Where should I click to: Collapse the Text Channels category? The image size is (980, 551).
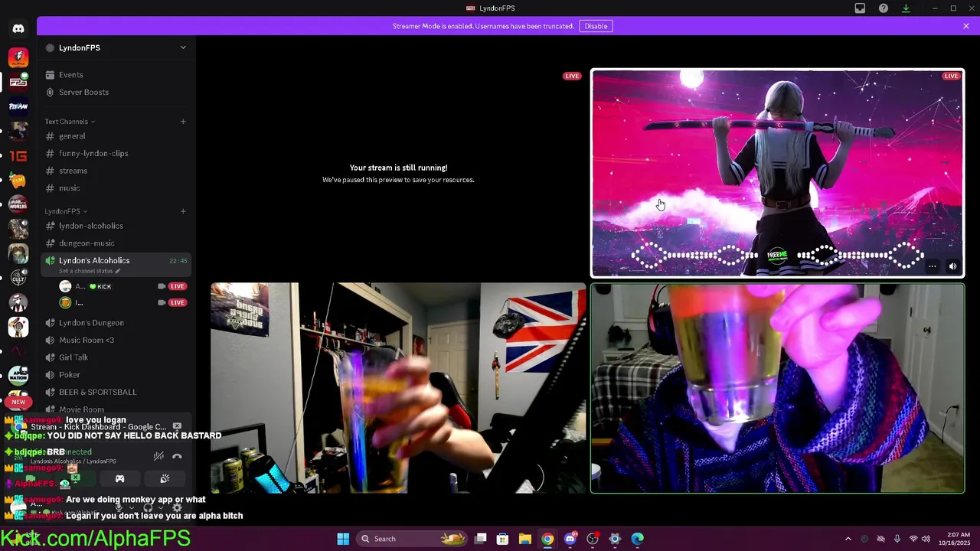pyautogui.click(x=70, y=122)
